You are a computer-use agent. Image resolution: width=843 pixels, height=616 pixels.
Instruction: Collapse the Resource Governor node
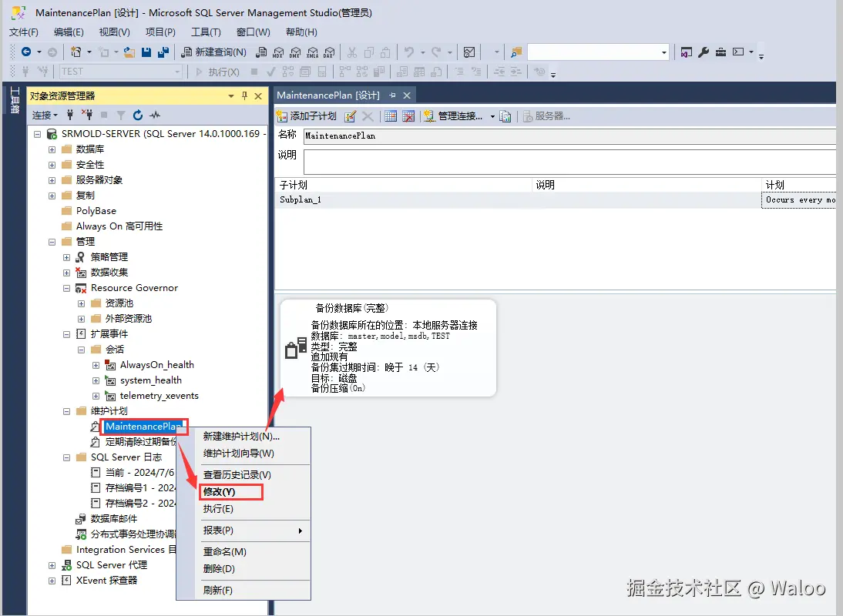[x=67, y=288]
